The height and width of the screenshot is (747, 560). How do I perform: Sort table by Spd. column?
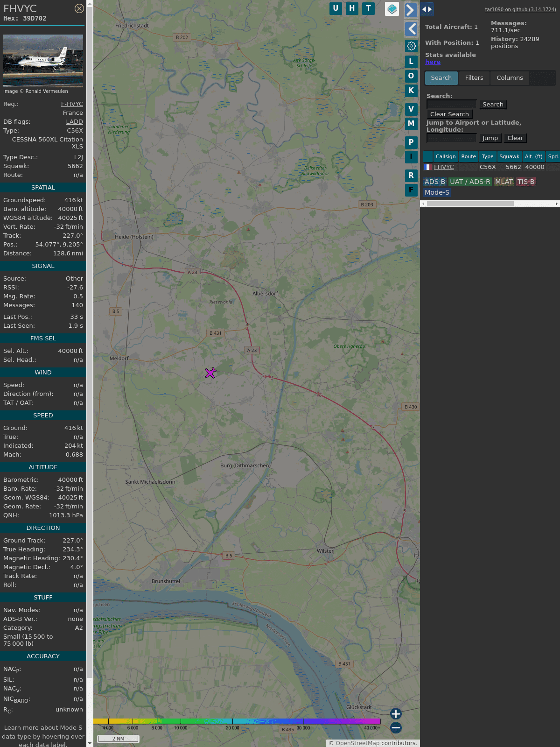553,157
